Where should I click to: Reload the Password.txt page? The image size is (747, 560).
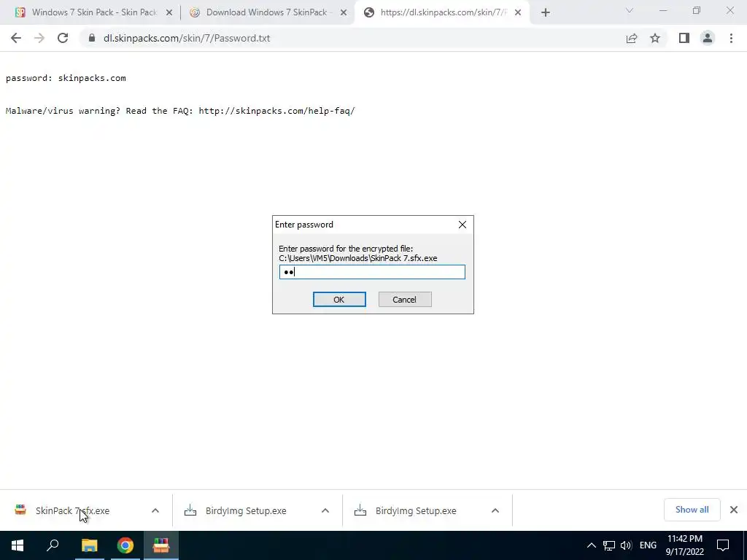point(63,38)
